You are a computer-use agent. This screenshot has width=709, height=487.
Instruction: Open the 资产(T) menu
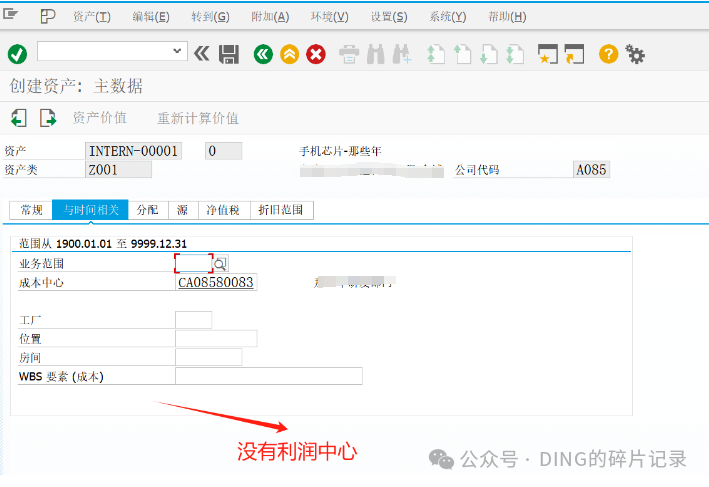tap(92, 17)
